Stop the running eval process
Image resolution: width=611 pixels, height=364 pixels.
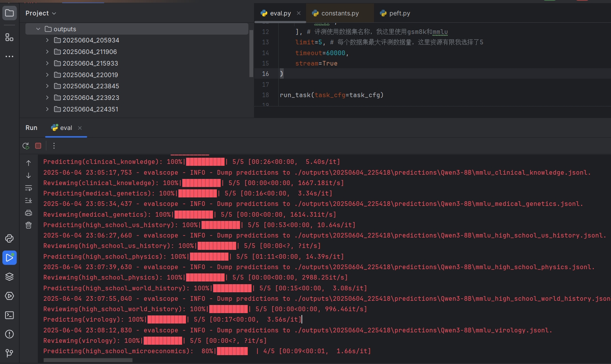38,146
